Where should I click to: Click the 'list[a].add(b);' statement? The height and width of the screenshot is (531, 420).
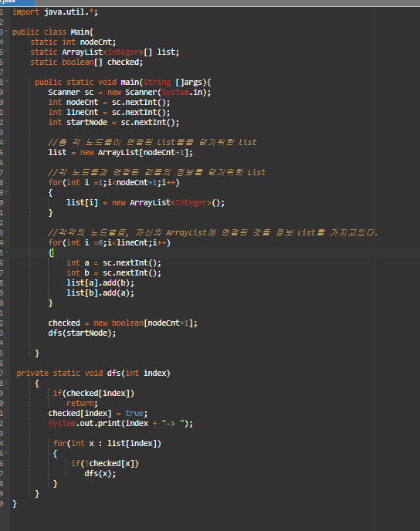100,282
